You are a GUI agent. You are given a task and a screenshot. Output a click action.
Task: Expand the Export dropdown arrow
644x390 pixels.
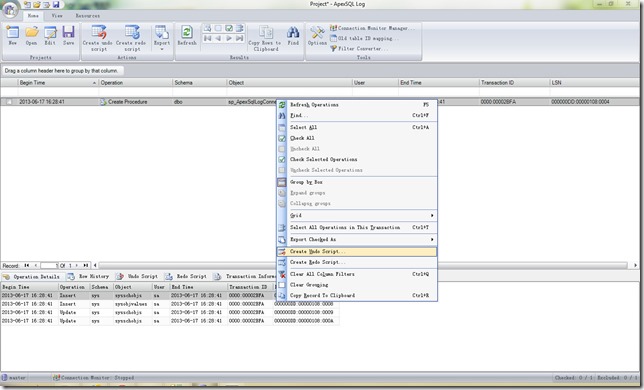coord(162,50)
